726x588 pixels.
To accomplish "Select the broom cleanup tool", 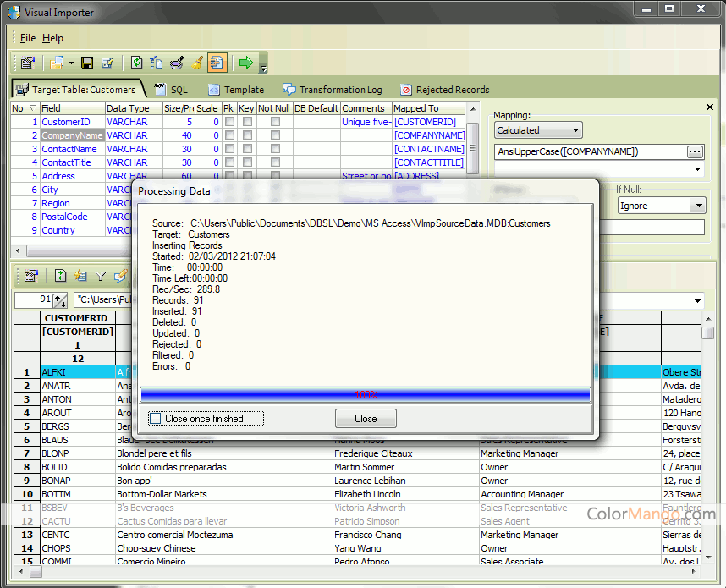I will pyautogui.click(x=198, y=62).
